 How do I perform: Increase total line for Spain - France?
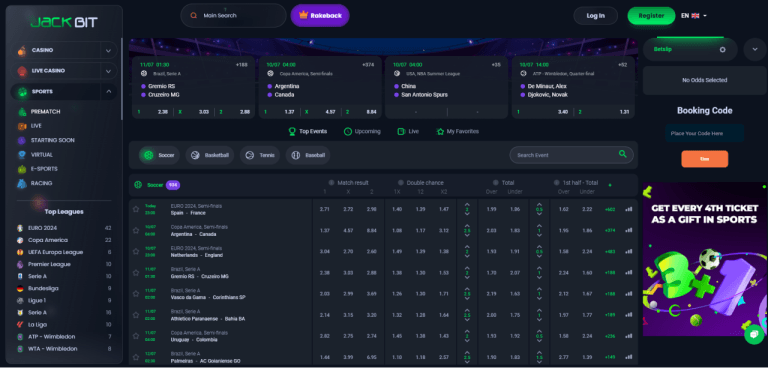467,204
